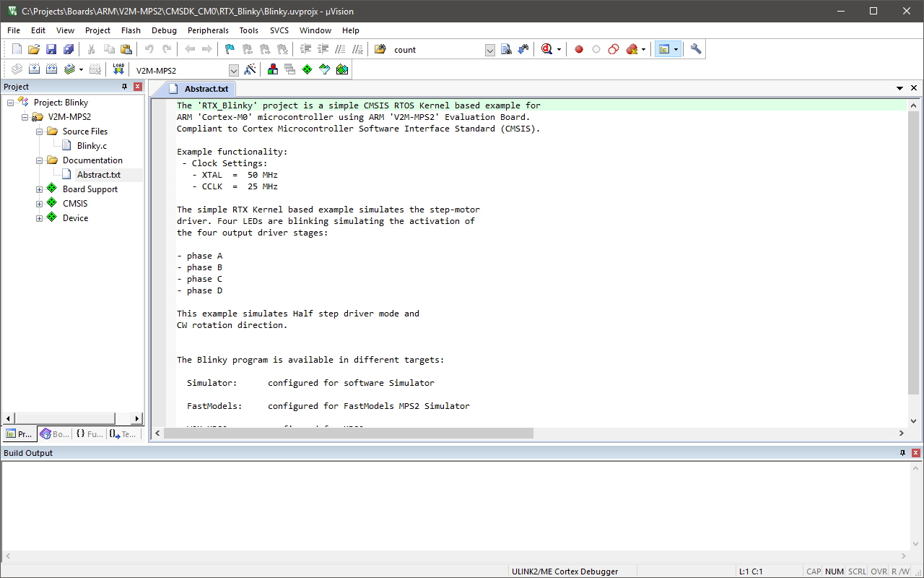Open the breakpoints kill dropdown arrow
Screen dimensions: 924x578
643,50
